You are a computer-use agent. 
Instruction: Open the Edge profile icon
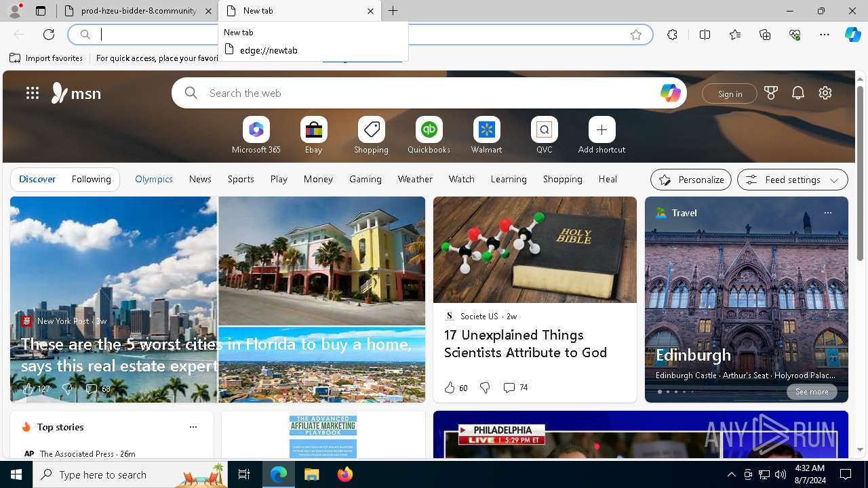pyautogui.click(x=14, y=11)
